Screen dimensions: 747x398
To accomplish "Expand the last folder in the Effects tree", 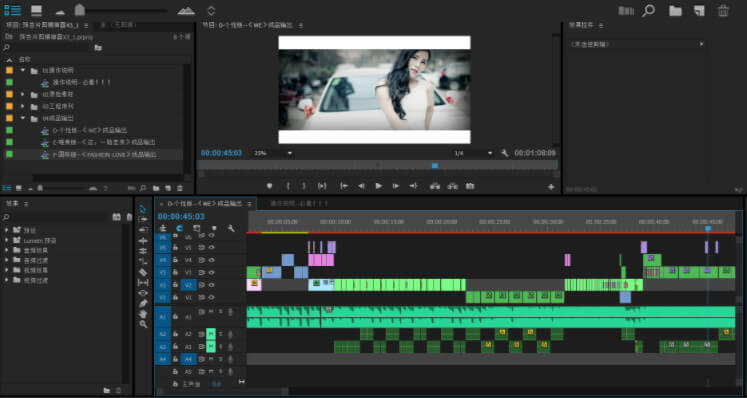I will [x=6, y=280].
